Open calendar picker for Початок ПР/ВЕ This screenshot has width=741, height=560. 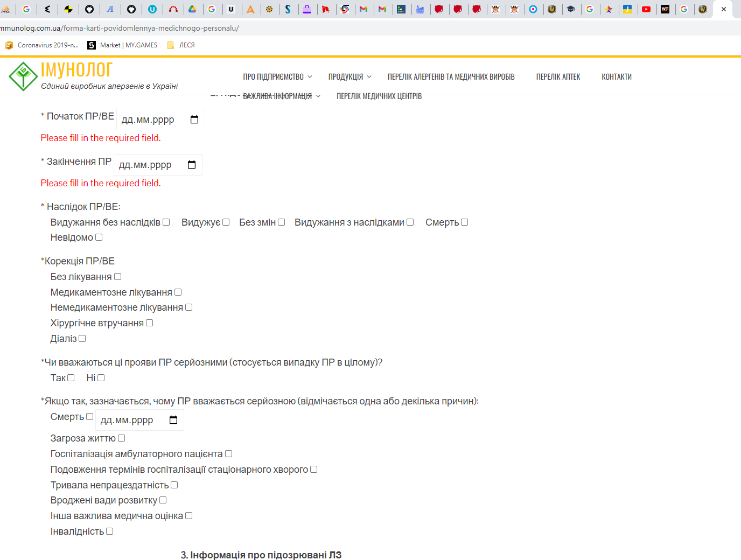194,120
